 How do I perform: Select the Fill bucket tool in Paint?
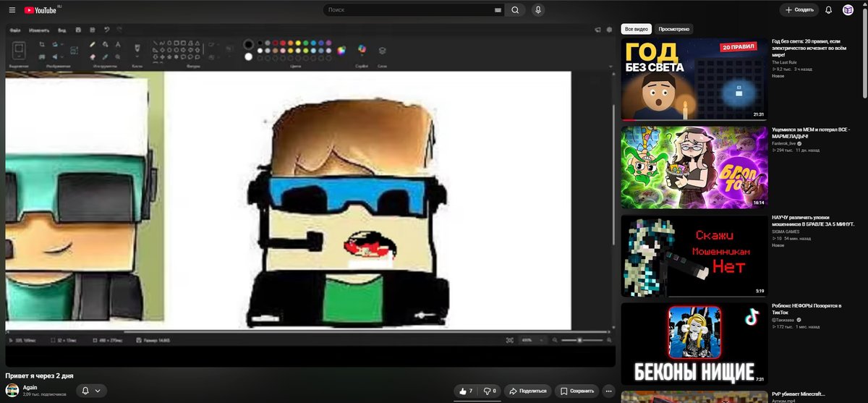click(106, 44)
